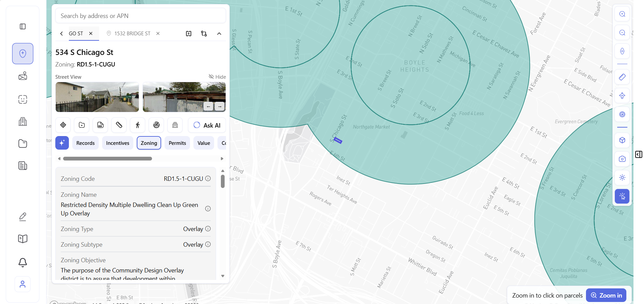Open notifications bell icon
644x304 pixels.
click(x=23, y=262)
